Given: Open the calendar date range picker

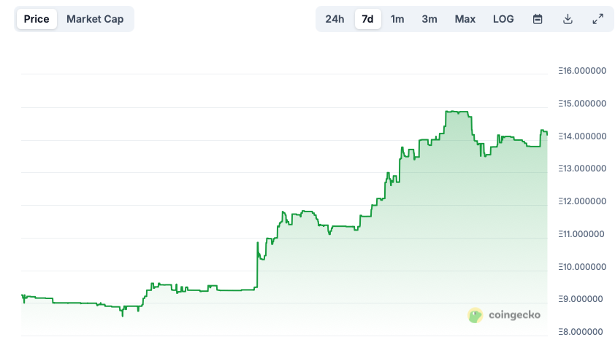Looking at the screenshot, I should pos(538,19).
